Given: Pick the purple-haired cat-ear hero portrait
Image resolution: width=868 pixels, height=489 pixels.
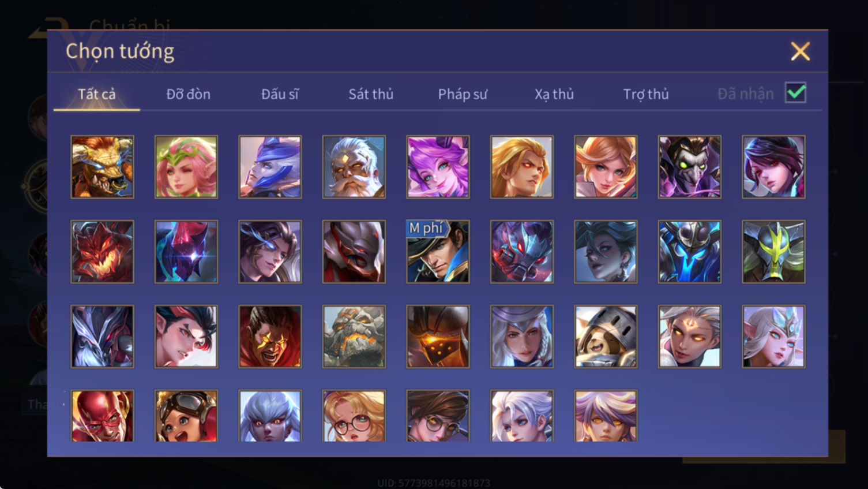Looking at the screenshot, I should tap(438, 167).
